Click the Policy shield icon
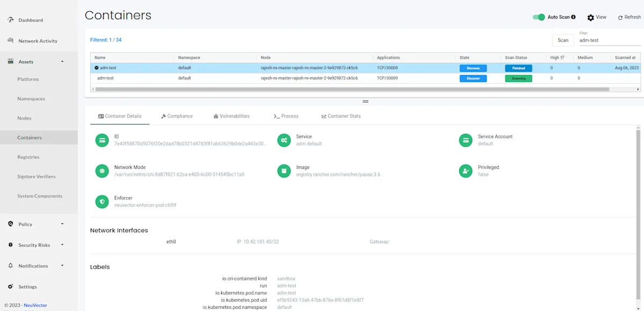The height and width of the screenshot is (311, 644). coord(10,224)
